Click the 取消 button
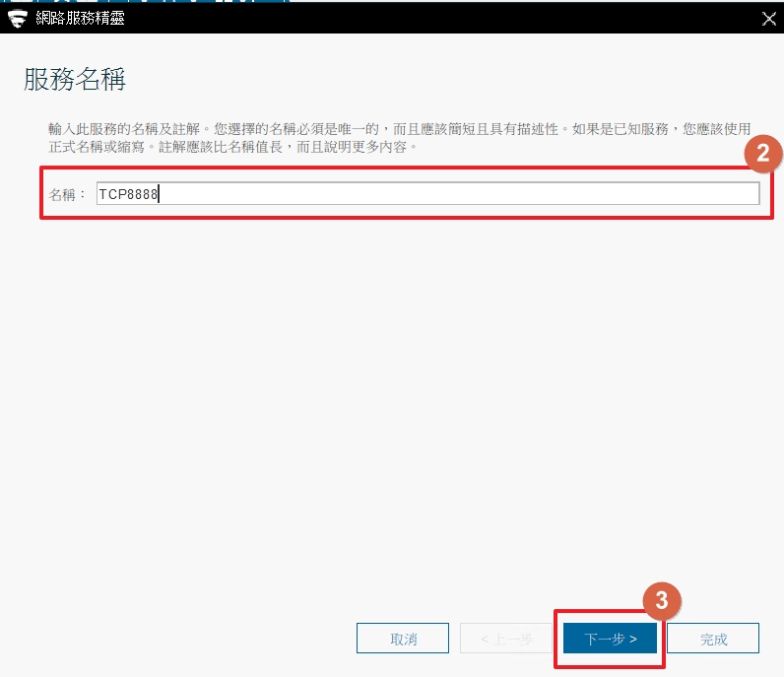 pos(403,639)
